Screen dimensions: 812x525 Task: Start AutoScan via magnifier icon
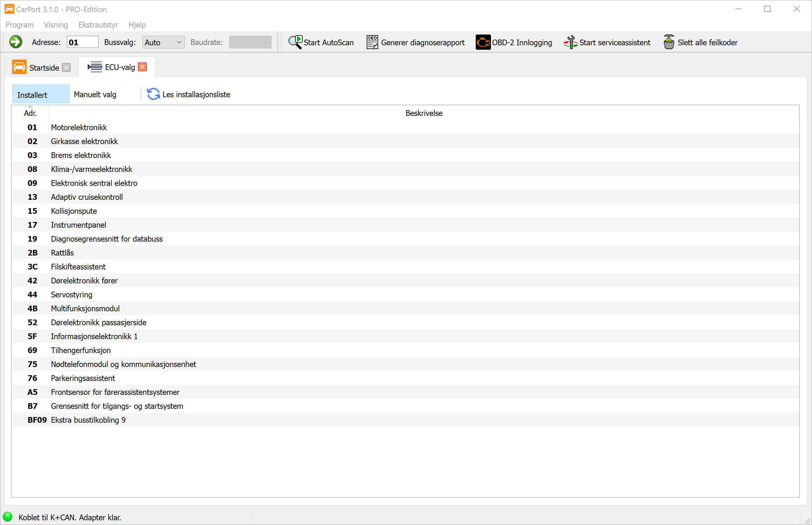[x=295, y=42]
